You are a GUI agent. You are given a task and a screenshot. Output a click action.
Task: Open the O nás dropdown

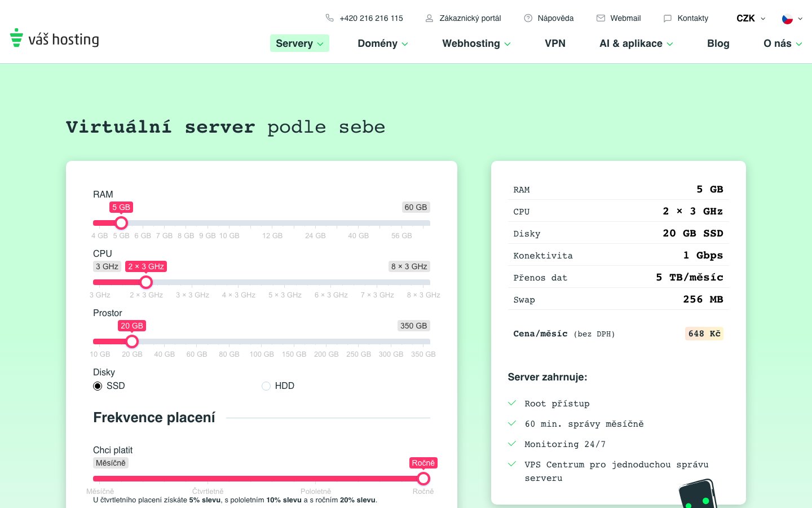783,43
